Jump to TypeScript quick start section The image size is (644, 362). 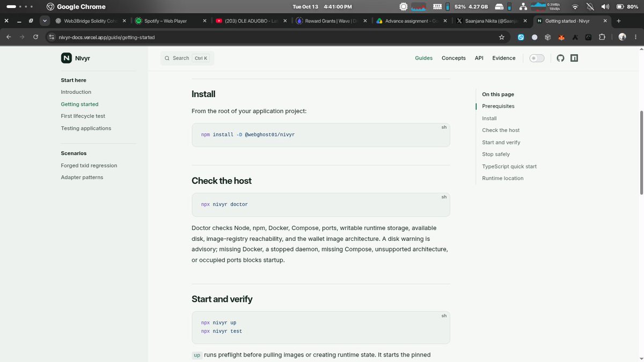pos(509,166)
